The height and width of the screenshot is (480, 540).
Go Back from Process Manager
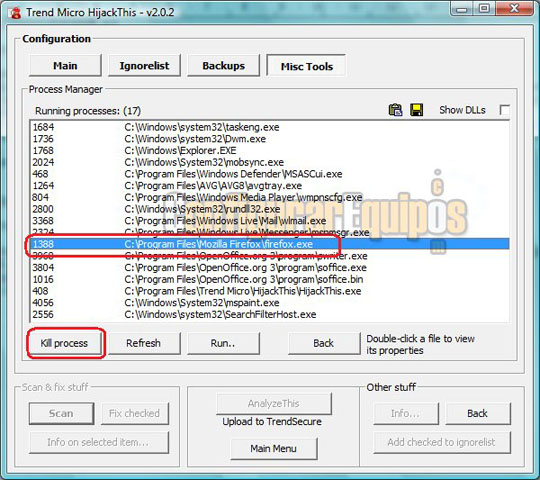[x=324, y=343]
